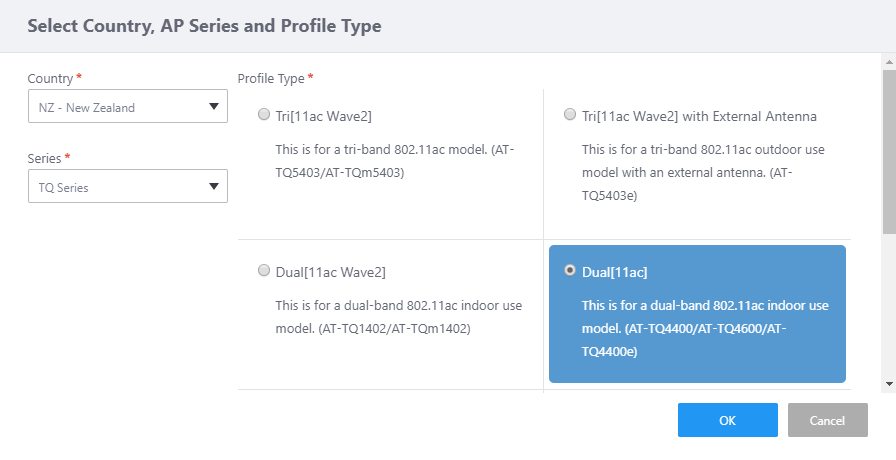
Task: Click the scrollbar down arrow
Action: point(888,383)
